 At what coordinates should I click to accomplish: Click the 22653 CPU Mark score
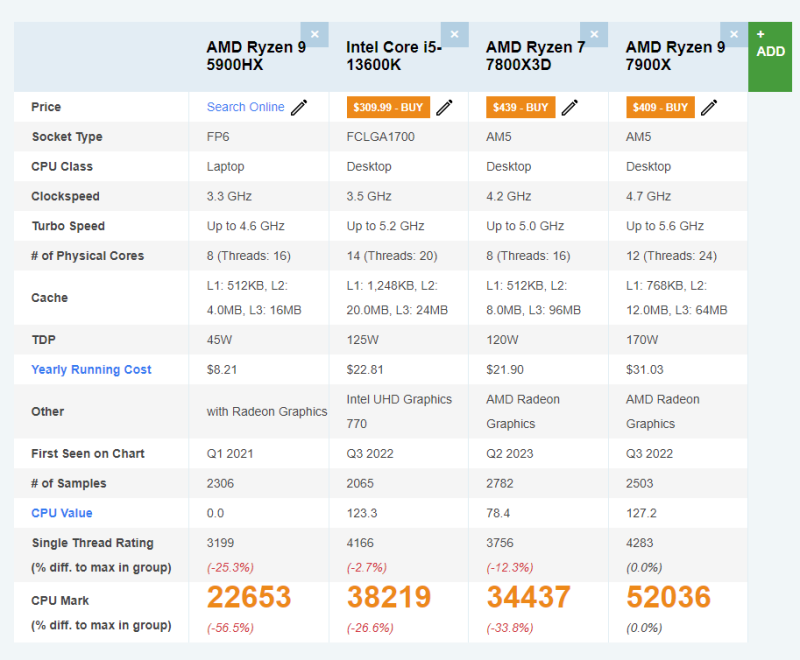(249, 596)
